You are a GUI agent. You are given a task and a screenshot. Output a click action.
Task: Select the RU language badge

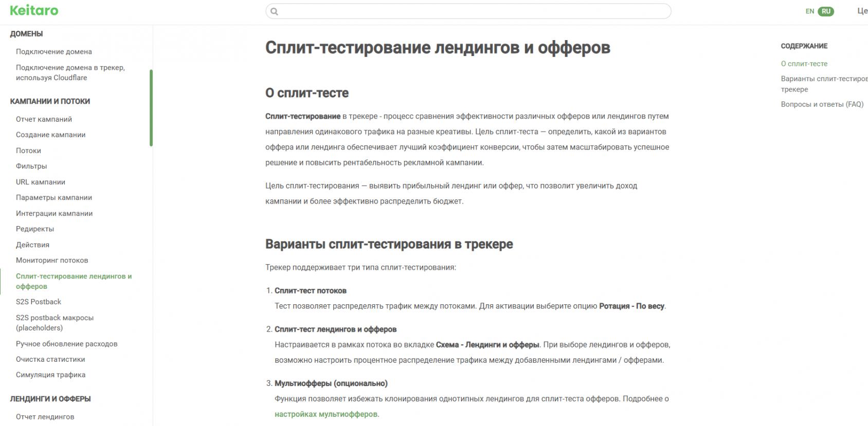tap(826, 11)
